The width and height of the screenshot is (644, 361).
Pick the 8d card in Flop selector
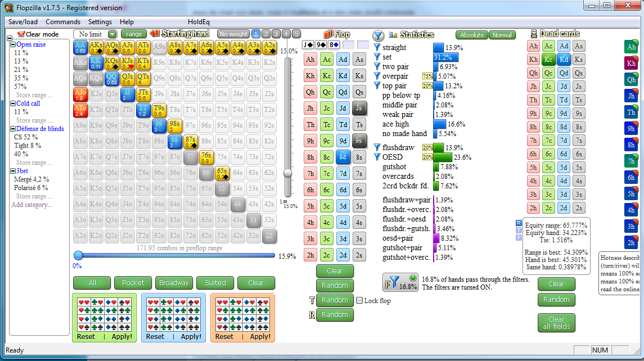pyautogui.click(x=343, y=157)
